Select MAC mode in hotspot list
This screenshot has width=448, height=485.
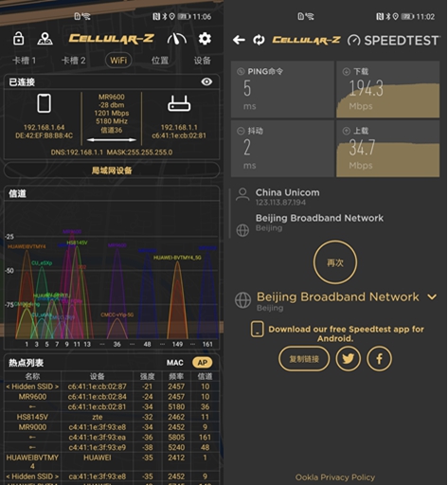(x=175, y=363)
